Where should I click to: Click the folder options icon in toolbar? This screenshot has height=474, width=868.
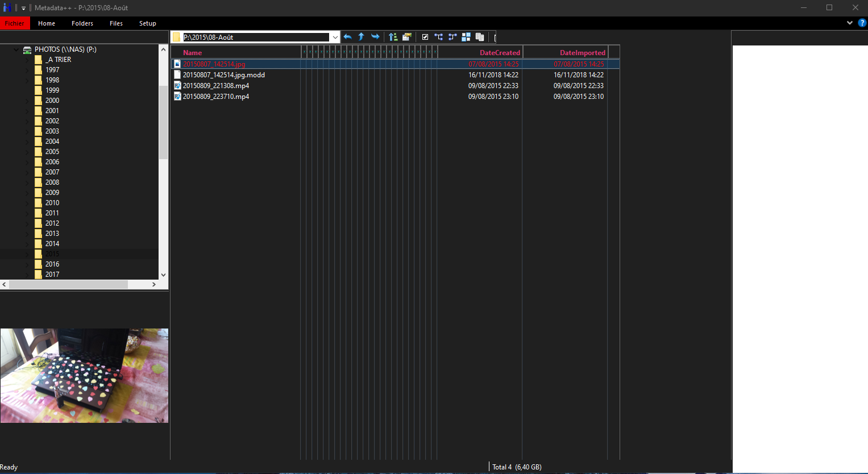(x=406, y=37)
